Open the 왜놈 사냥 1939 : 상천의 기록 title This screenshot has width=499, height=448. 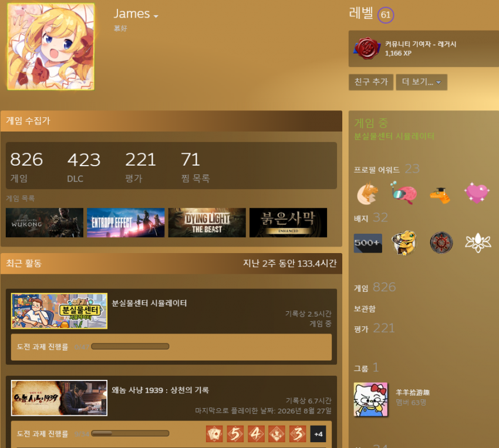click(160, 390)
